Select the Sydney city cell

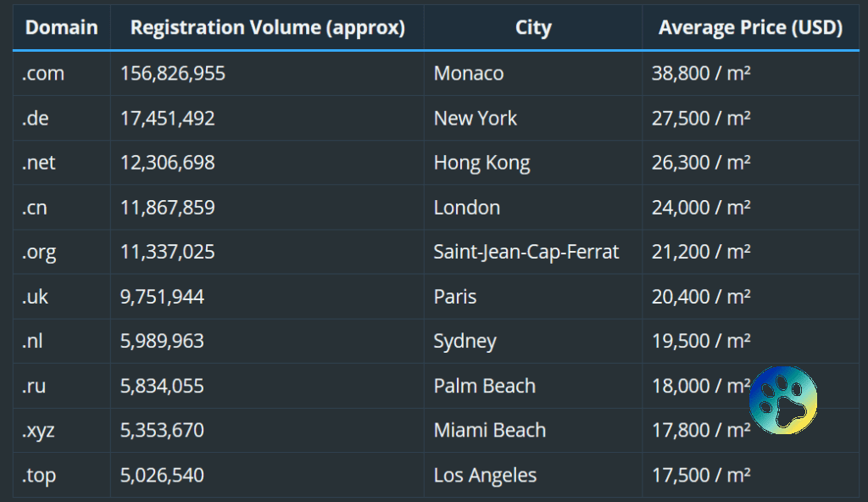pos(465,342)
